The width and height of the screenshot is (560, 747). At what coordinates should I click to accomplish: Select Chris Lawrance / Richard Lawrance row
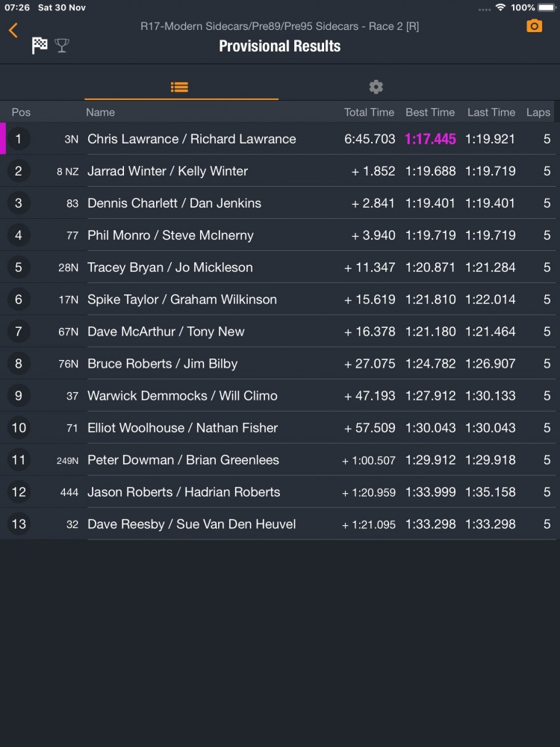[x=191, y=139]
